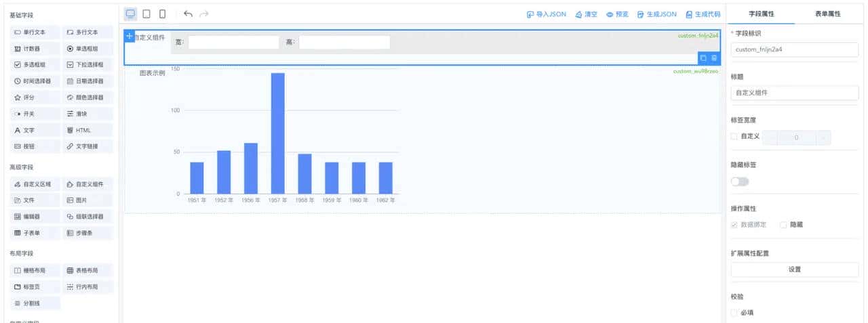The height and width of the screenshot is (323, 868).
Task: Add 单行文本 field
Action: click(35, 32)
